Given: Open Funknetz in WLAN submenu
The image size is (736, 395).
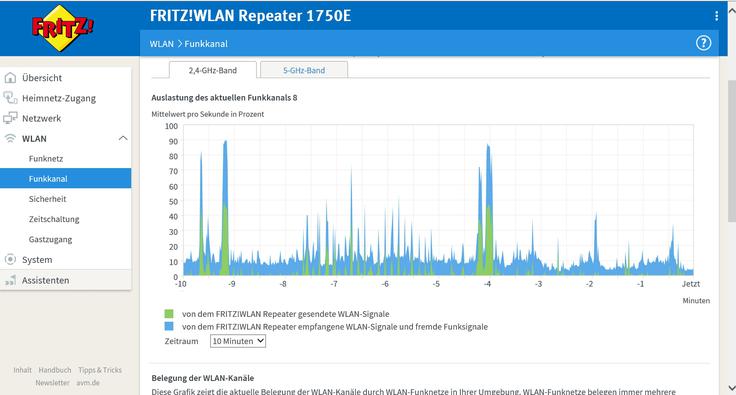Looking at the screenshot, I should (x=46, y=159).
